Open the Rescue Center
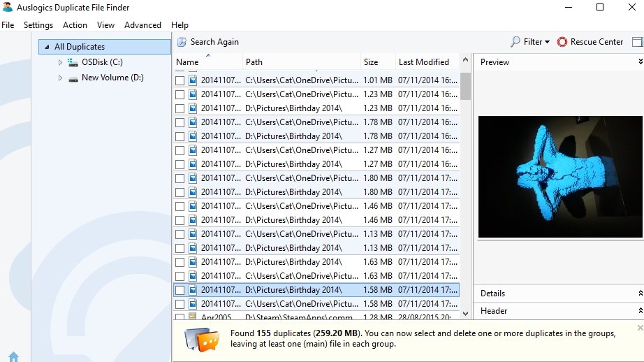Image resolution: width=644 pixels, height=362 pixels. pyautogui.click(x=590, y=42)
